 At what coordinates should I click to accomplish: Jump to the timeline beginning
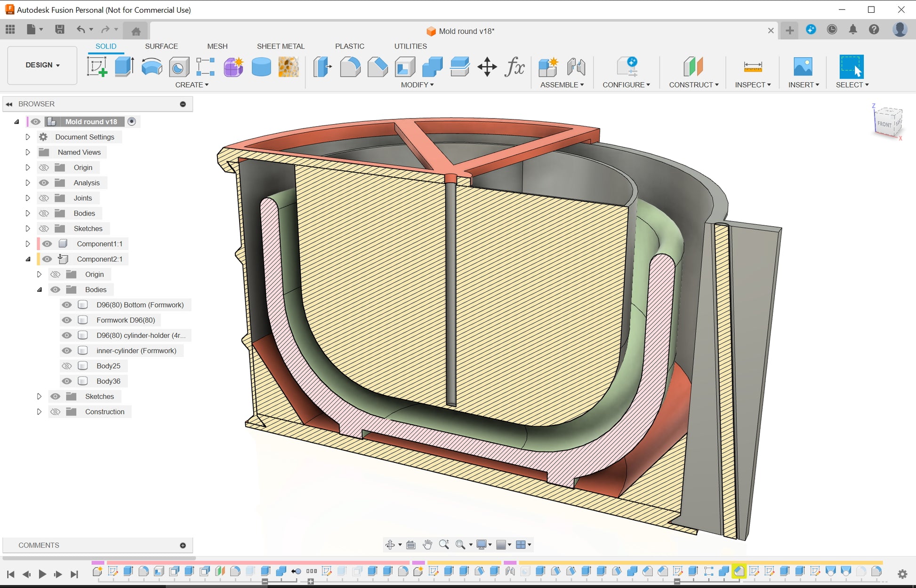[11, 574]
